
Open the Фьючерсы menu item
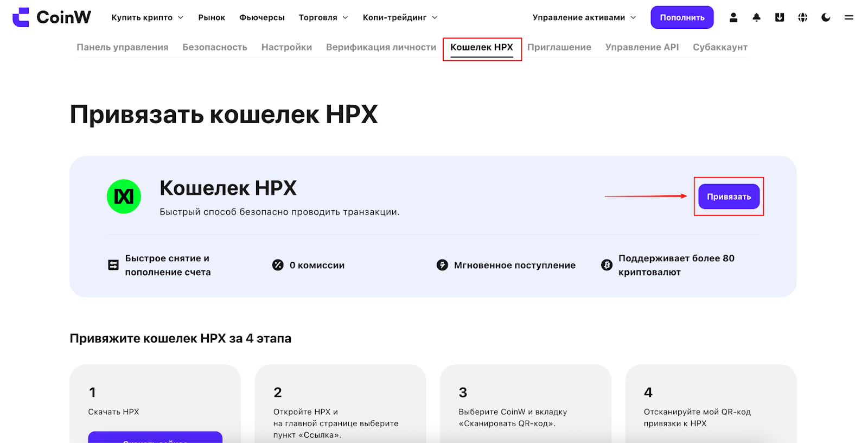click(x=262, y=17)
